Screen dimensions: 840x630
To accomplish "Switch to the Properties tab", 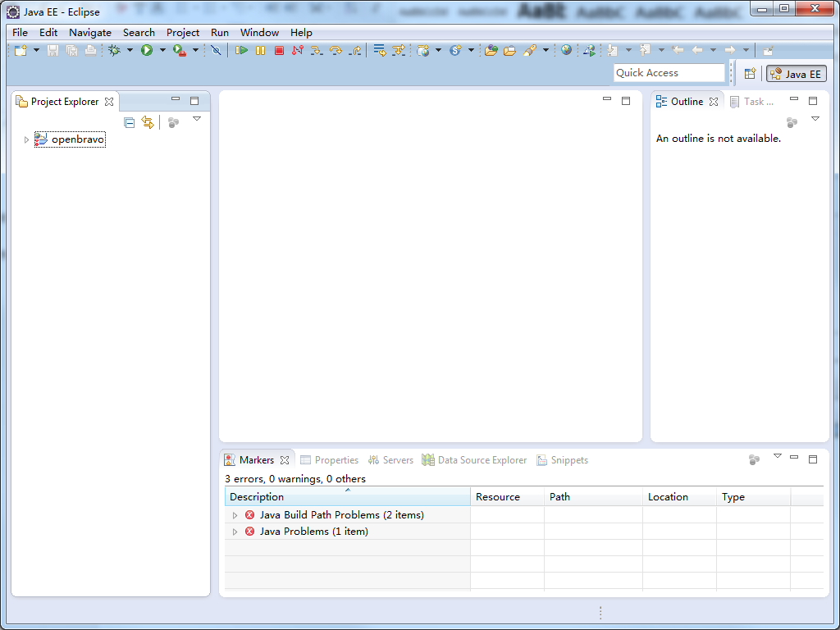I will 330,460.
